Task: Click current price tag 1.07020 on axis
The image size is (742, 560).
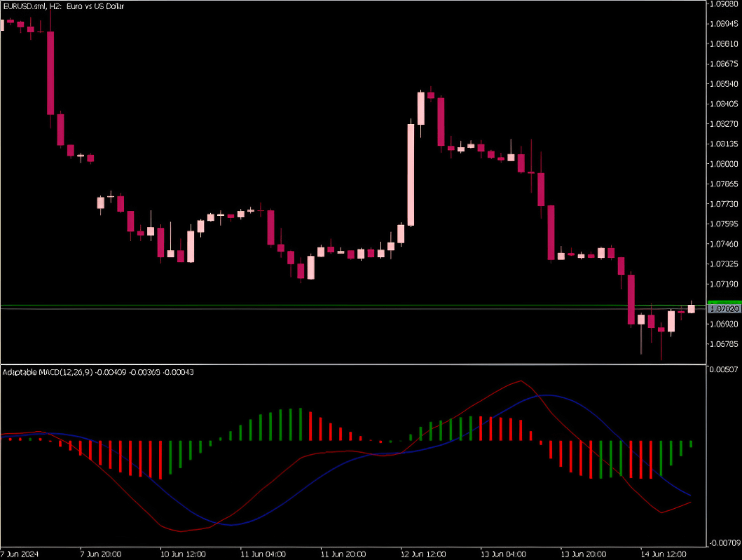Action: pos(724,308)
